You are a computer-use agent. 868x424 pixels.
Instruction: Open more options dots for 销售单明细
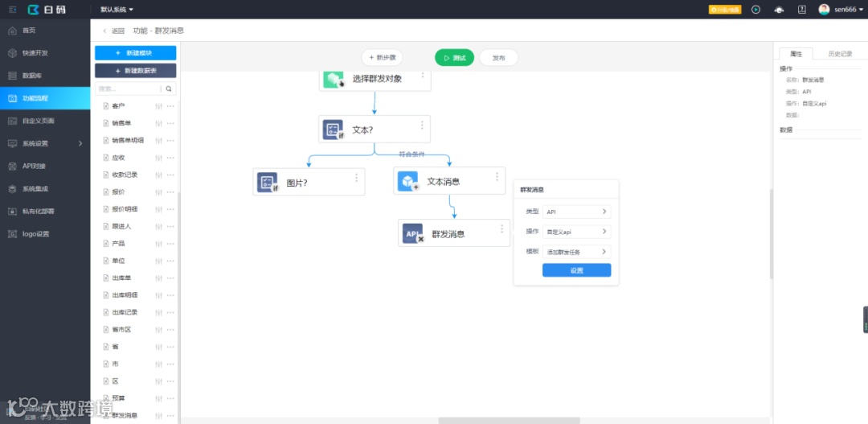pos(170,140)
